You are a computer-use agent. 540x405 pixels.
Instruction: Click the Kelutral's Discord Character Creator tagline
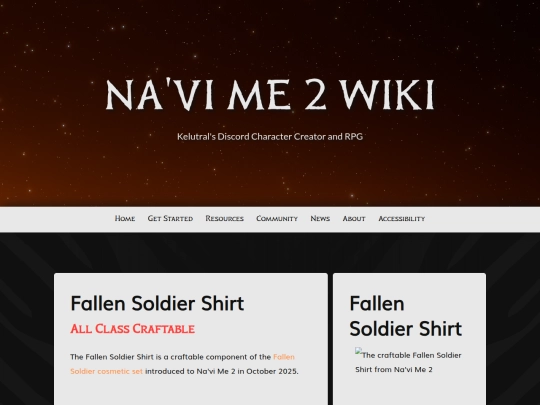pyautogui.click(x=270, y=136)
